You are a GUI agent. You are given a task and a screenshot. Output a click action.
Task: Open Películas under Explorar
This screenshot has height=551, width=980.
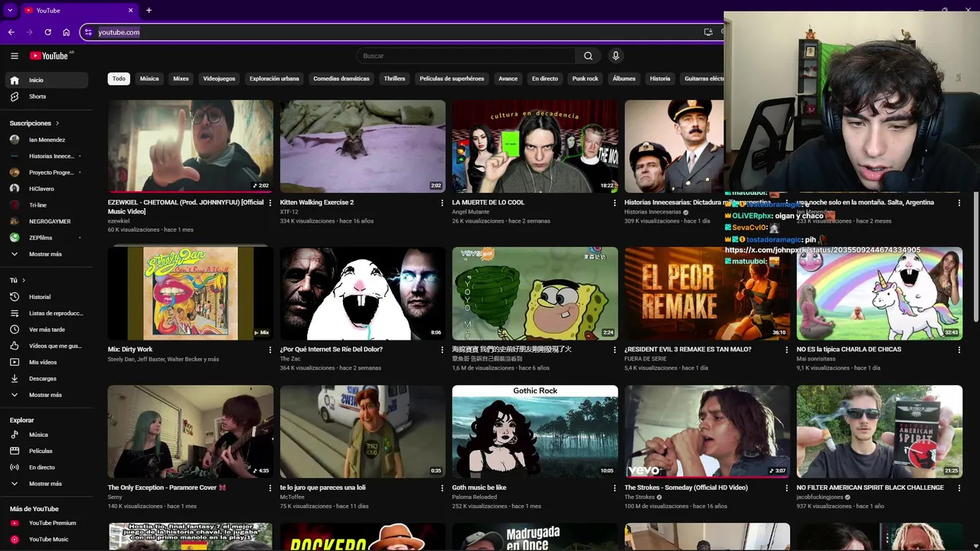coord(47,451)
